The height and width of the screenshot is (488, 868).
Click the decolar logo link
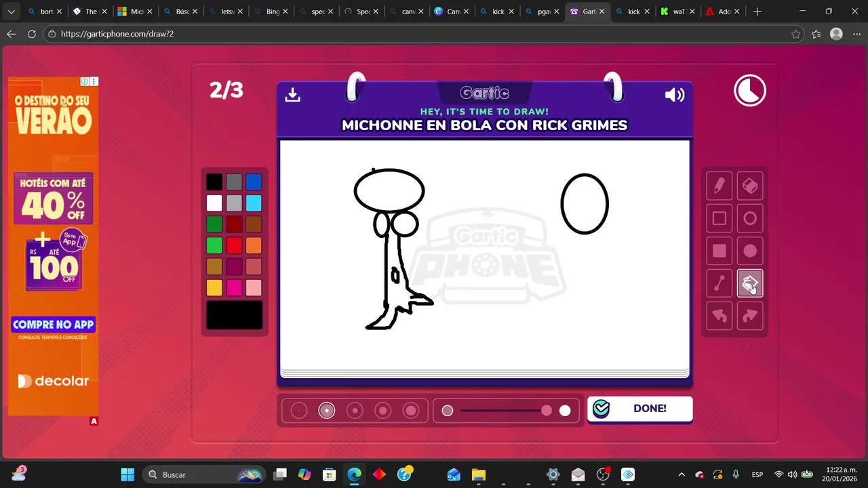(53, 381)
